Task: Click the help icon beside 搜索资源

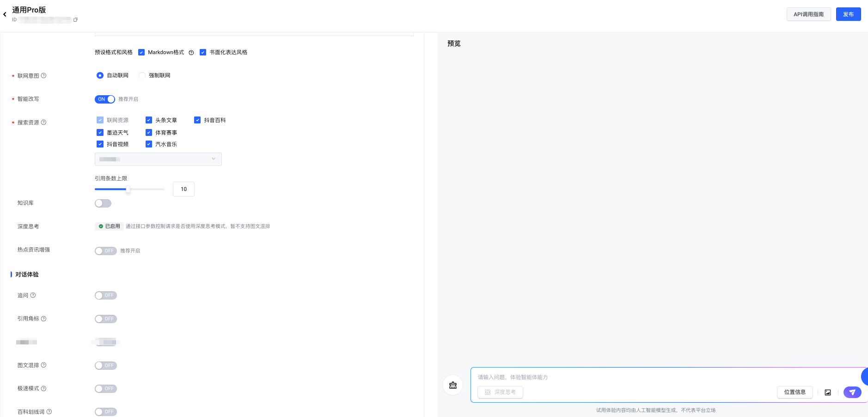Action: pyautogui.click(x=44, y=123)
